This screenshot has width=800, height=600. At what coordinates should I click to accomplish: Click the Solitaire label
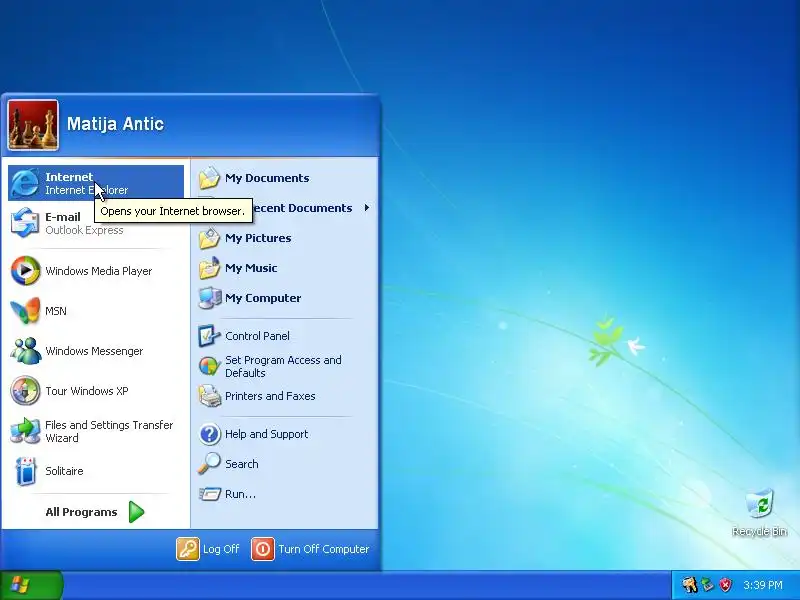pos(64,471)
